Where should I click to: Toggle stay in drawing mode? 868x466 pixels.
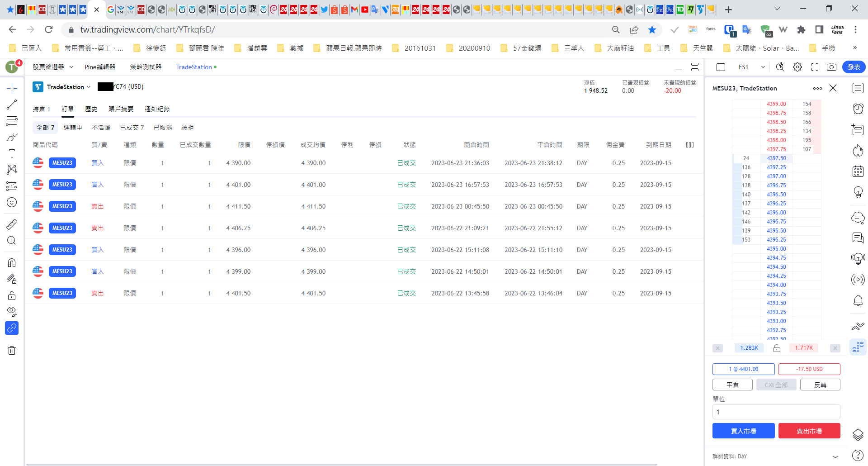[x=12, y=279]
